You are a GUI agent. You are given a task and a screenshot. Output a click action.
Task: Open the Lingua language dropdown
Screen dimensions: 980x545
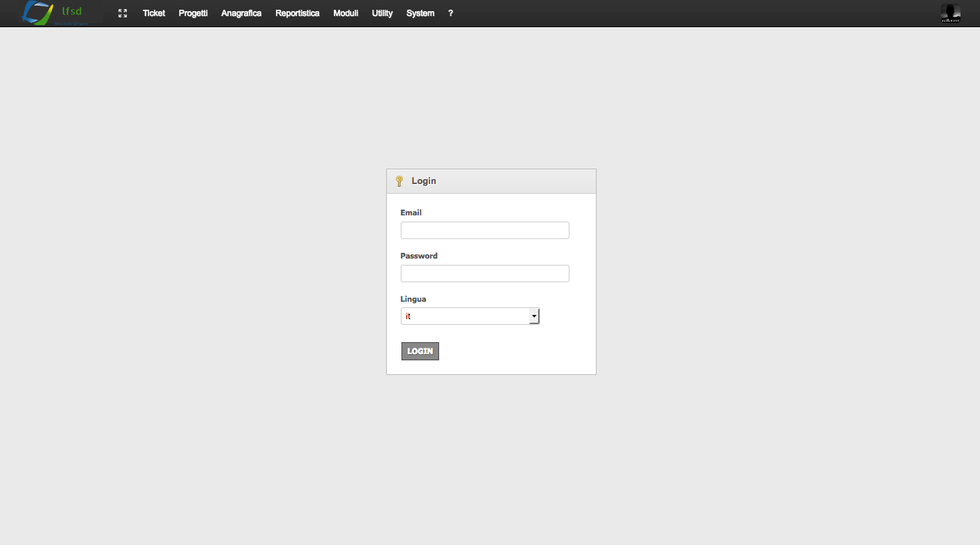[468, 316]
